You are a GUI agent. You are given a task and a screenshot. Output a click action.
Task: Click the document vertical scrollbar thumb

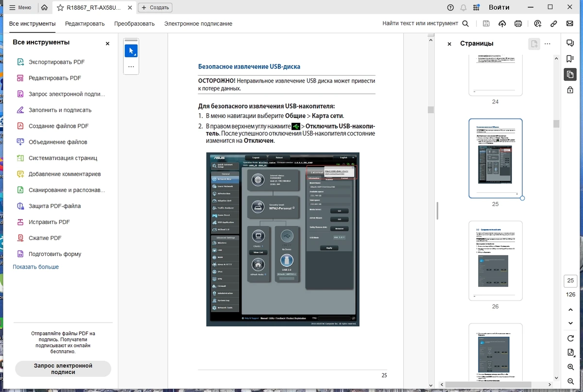430,110
